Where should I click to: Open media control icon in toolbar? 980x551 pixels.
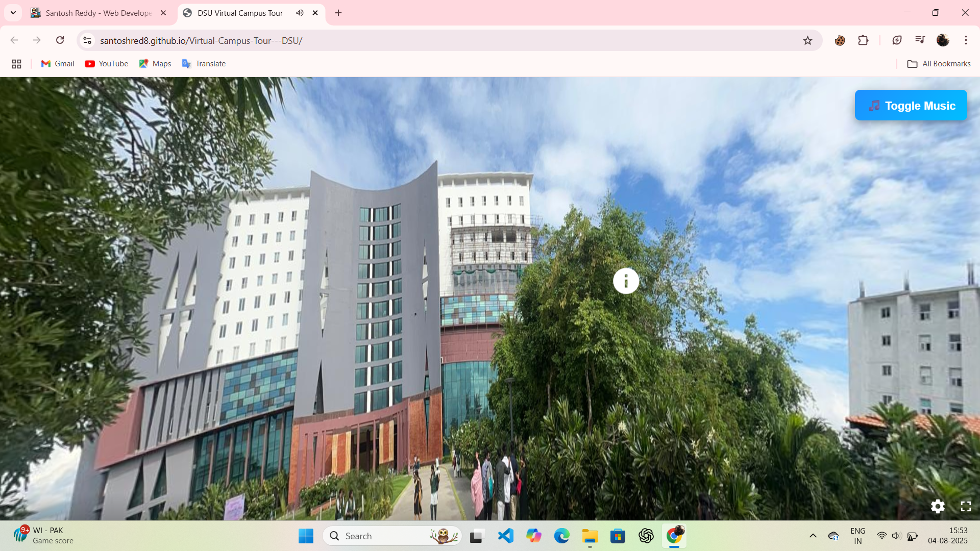click(x=920, y=40)
